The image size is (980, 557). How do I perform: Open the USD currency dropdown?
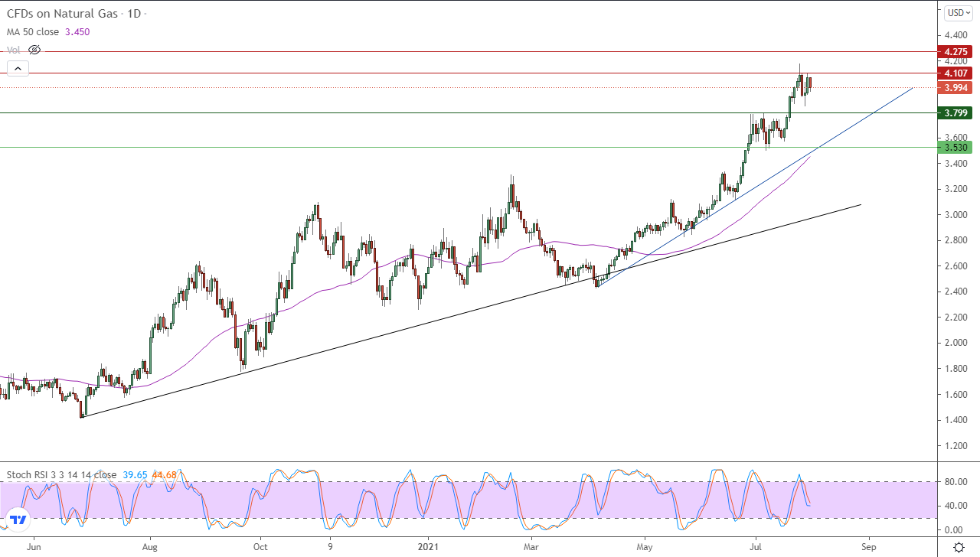959,12
